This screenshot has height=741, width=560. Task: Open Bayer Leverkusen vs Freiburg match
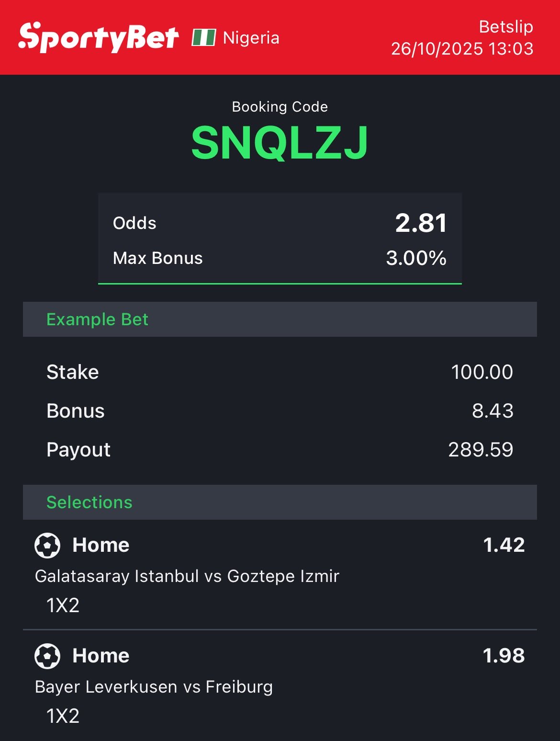pyautogui.click(x=154, y=687)
